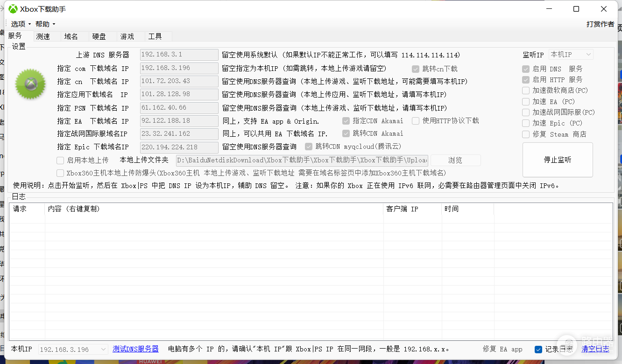Click the 内容 (右键复制) column header

pyautogui.click(x=214, y=209)
